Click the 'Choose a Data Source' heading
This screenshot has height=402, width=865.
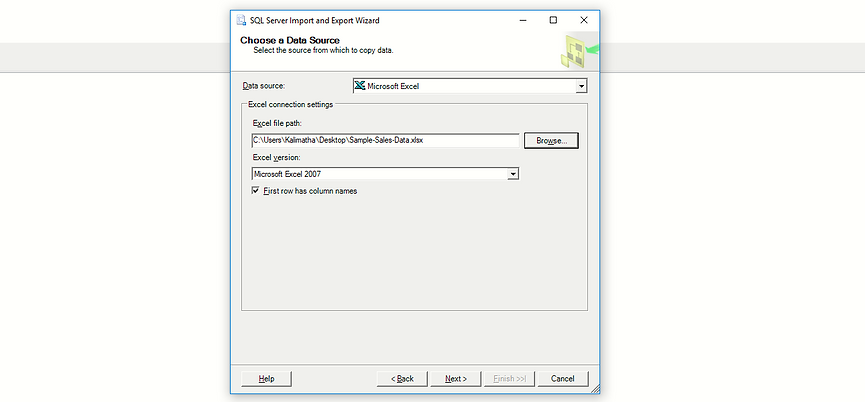290,40
